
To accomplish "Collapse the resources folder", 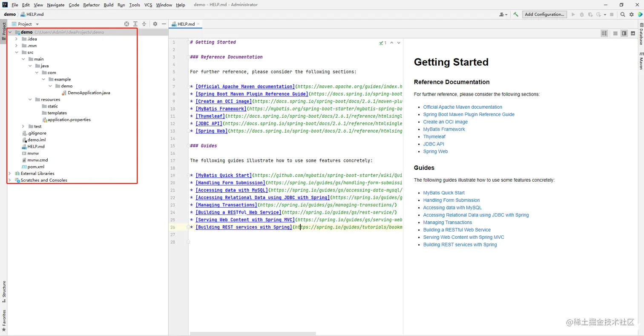I will pyautogui.click(x=30, y=99).
